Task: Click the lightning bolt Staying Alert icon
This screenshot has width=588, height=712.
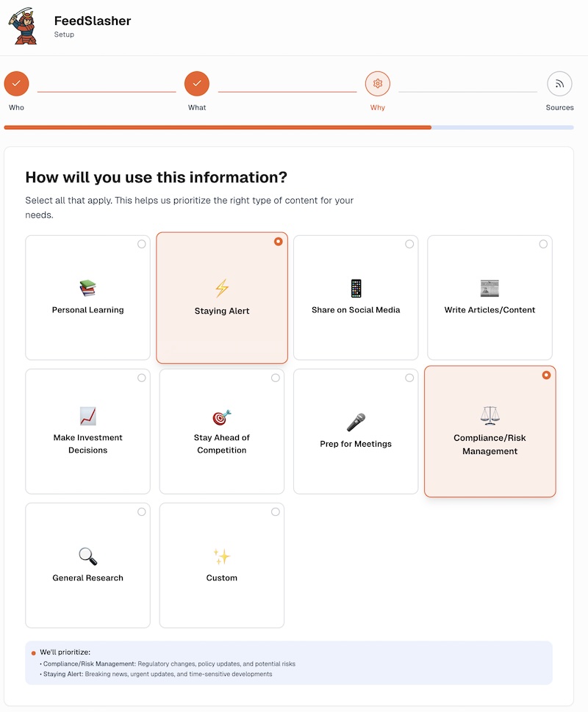Action: tap(222, 288)
